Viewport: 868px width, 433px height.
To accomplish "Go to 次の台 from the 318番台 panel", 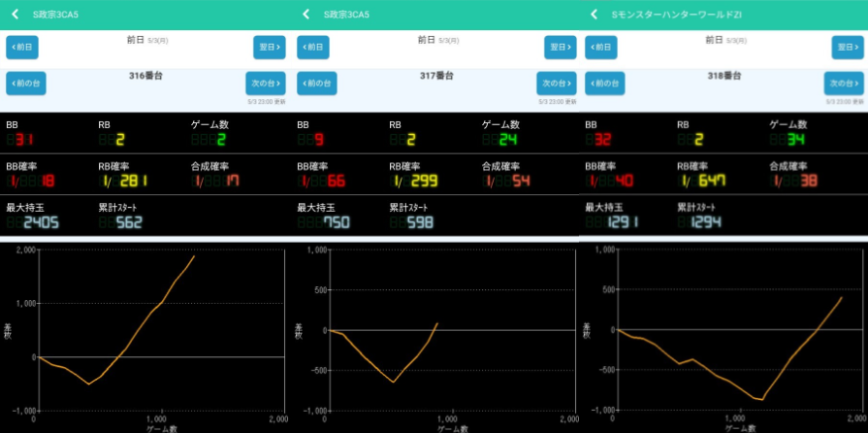I will [x=844, y=83].
